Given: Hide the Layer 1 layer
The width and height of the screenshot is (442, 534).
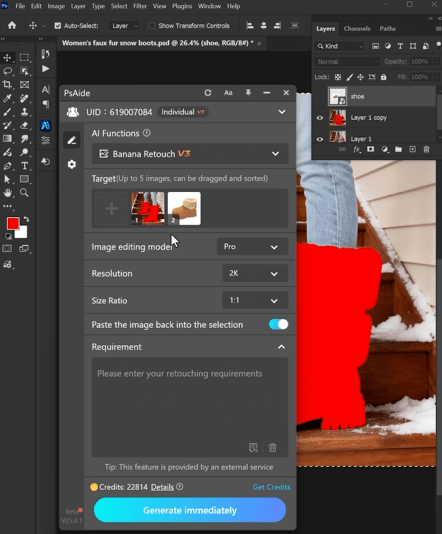Looking at the screenshot, I should tap(319, 139).
